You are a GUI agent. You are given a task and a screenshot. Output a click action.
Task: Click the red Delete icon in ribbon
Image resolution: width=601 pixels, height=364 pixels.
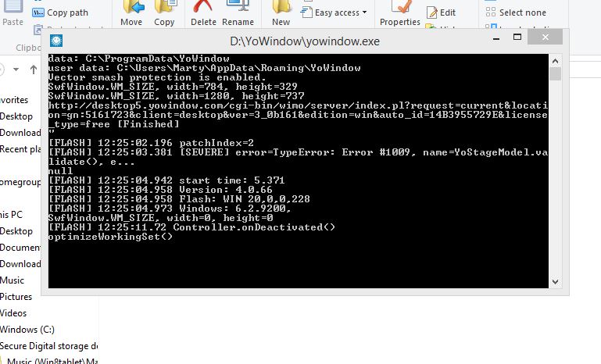[x=202, y=5]
